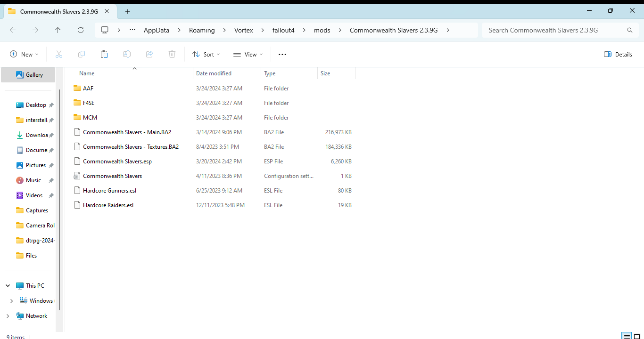Click the Back navigation arrow
This screenshot has width=644, height=339.
13,30
